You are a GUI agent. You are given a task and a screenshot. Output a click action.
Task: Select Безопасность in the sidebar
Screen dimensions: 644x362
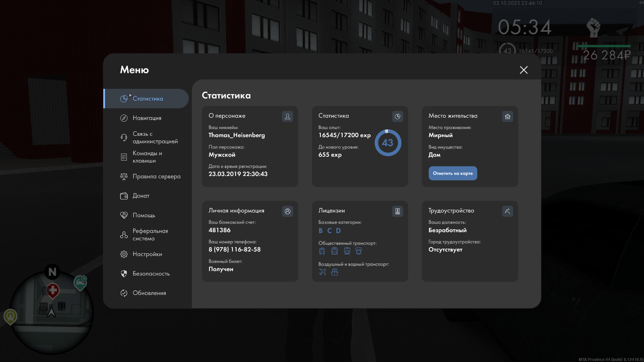[151, 274]
